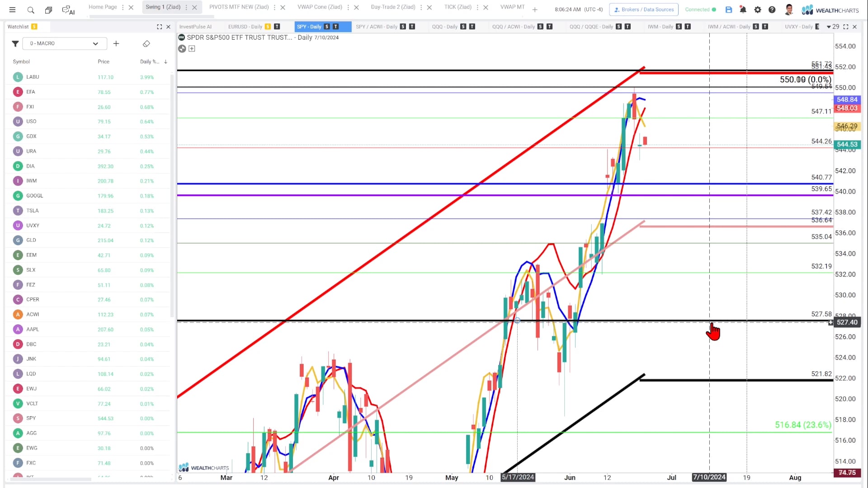Select the TSLA row in the watchlist
Image resolution: width=868 pixels, height=488 pixels.
tap(88, 211)
